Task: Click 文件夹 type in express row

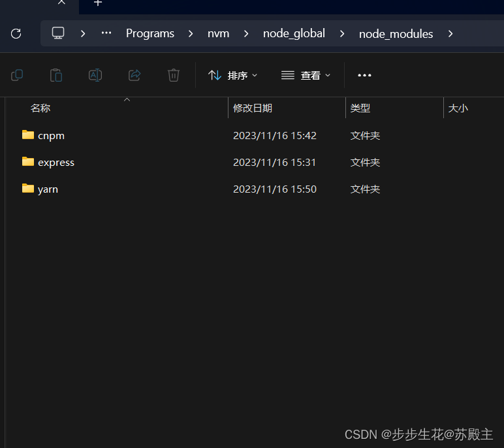Action: pos(365,162)
